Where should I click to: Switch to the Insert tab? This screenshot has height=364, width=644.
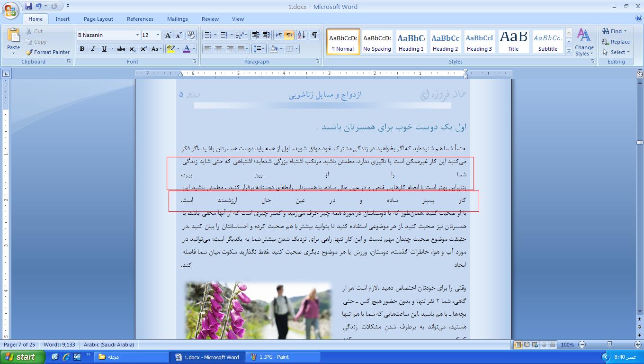63,19
